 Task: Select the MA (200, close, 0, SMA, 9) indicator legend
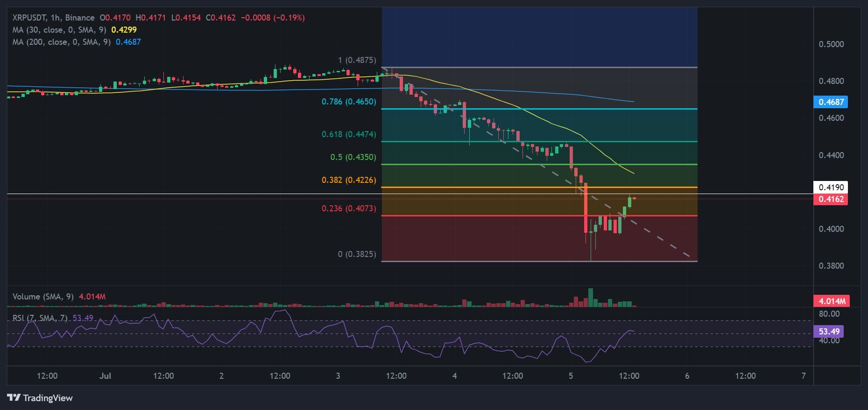coord(62,42)
